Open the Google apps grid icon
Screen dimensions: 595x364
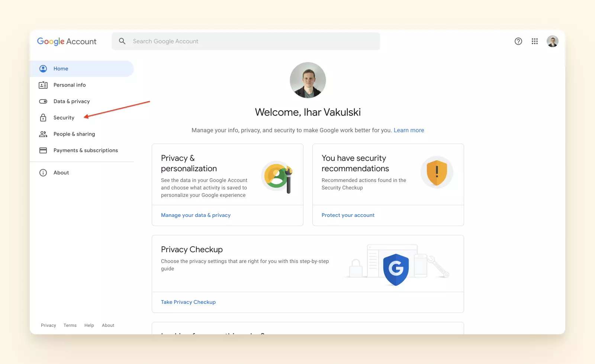(x=535, y=41)
